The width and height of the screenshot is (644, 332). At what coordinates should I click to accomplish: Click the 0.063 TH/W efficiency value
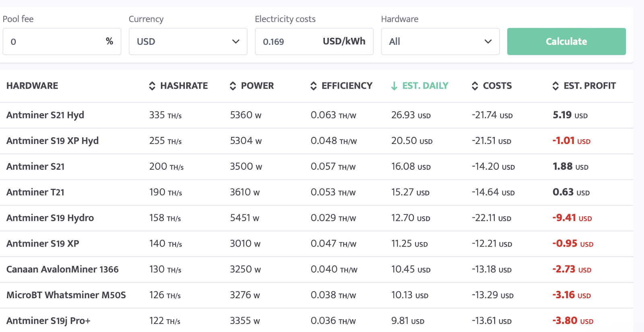[x=333, y=115]
